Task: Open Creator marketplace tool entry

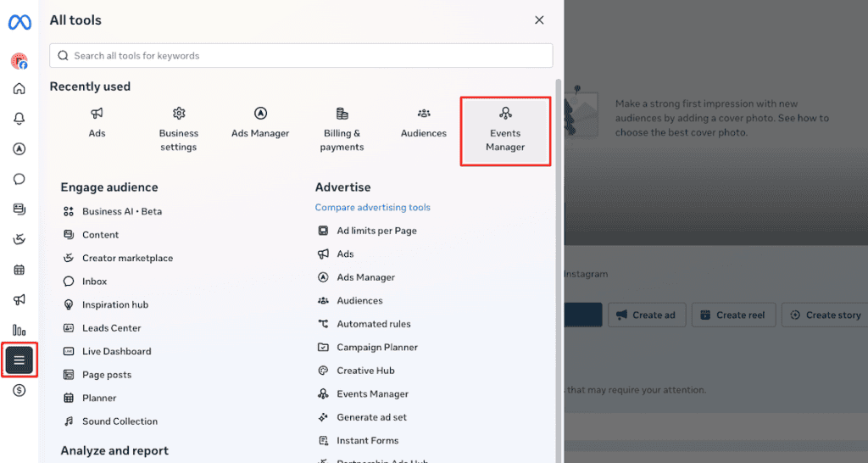Action: click(118, 258)
